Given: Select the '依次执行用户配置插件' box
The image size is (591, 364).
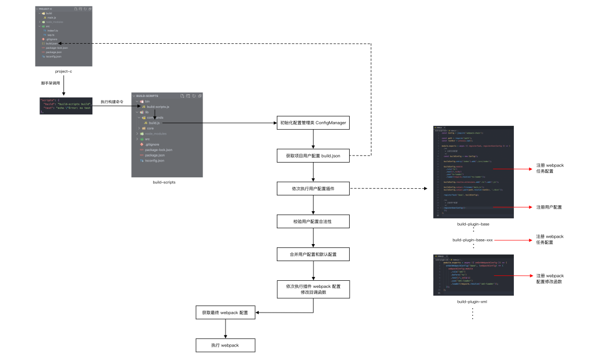Looking at the screenshot, I should [313, 188].
